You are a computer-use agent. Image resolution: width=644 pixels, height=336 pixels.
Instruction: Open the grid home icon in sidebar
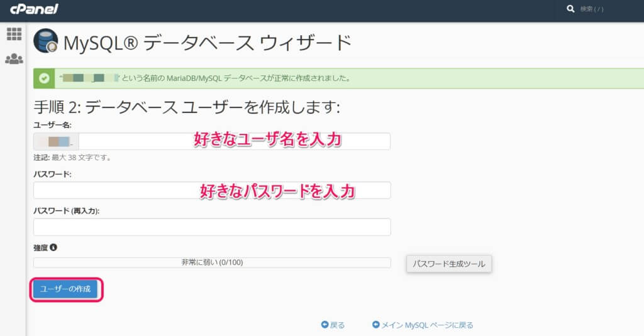tap(14, 35)
